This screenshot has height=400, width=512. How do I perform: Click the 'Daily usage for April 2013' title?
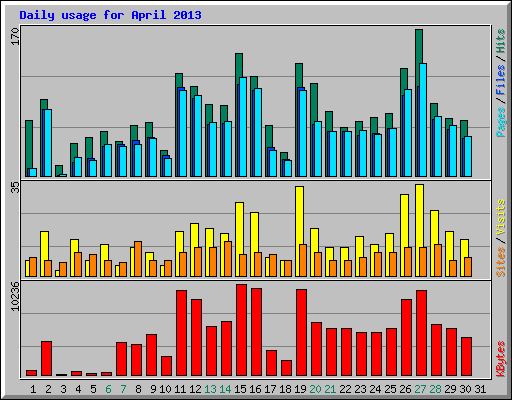click(110, 15)
